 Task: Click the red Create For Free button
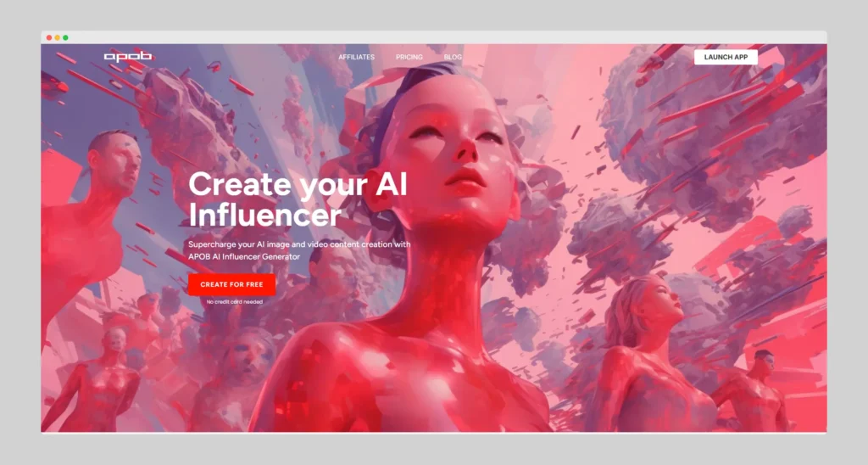(x=231, y=284)
